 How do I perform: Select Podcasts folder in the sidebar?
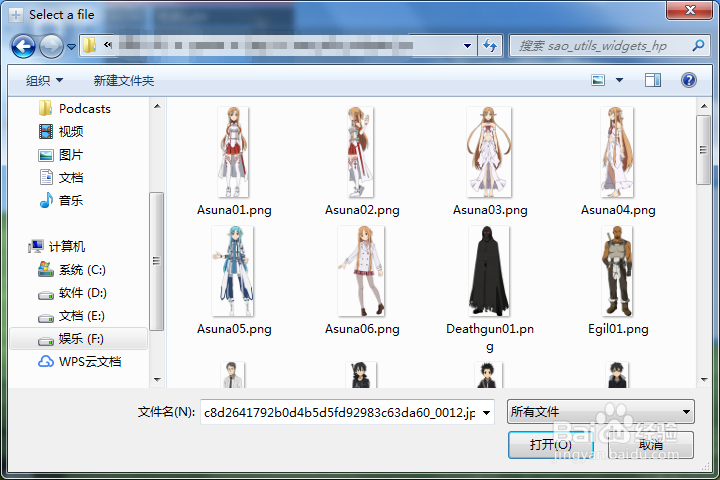[x=84, y=109]
